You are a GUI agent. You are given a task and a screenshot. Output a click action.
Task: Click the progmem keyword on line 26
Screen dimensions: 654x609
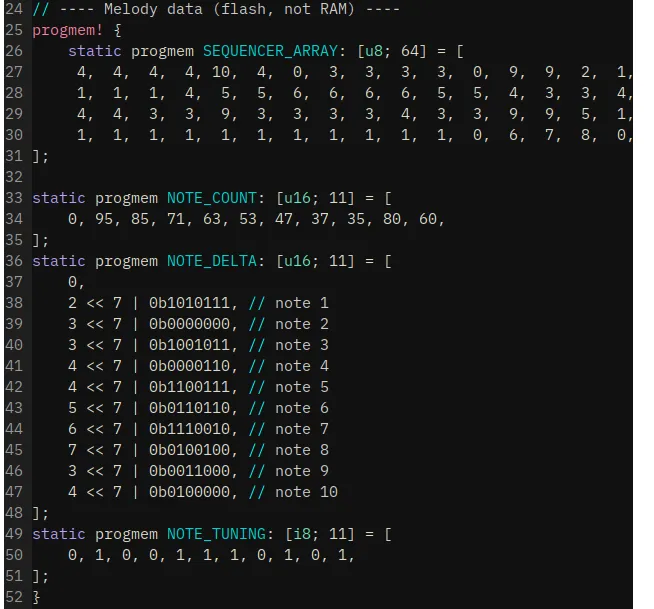pyautogui.click(x=163, y=51)
